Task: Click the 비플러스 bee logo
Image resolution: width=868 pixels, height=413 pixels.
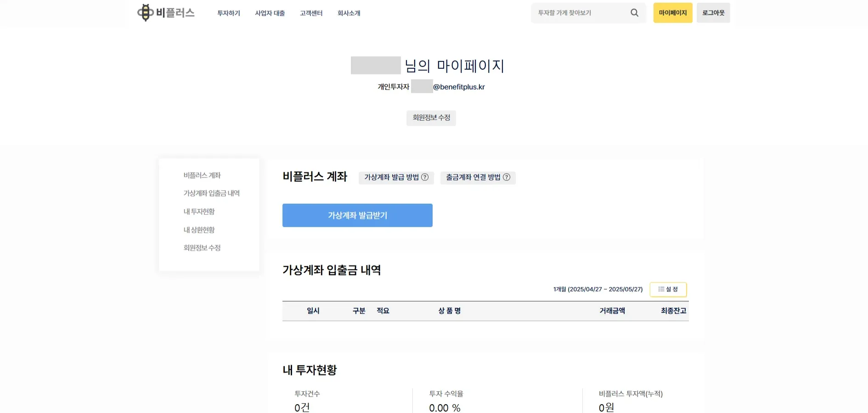Action: [x=166, y=13]
